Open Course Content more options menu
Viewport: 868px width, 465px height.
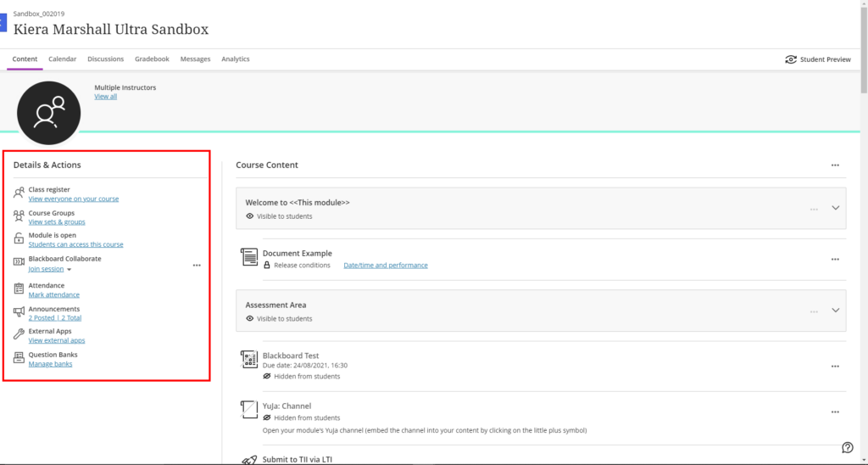(x=835, y=165)
